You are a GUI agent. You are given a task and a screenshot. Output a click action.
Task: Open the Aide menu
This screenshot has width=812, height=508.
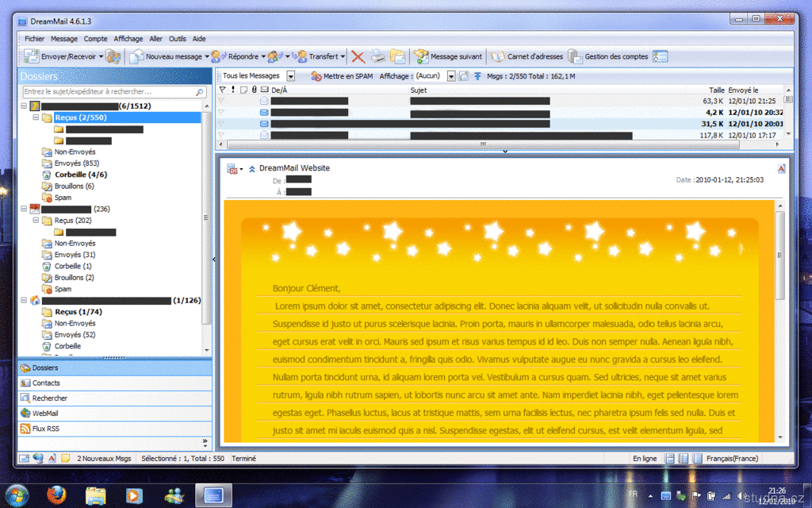point(199,39)
